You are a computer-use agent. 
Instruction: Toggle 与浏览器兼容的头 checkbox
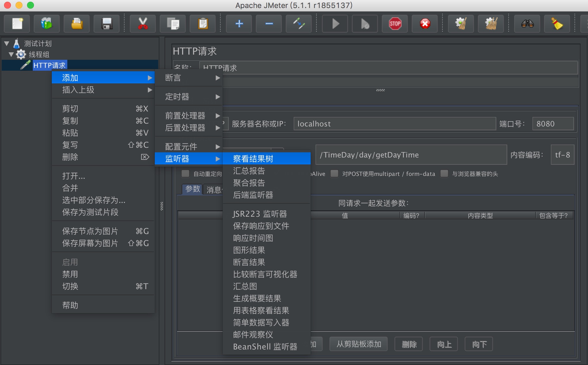444,174
